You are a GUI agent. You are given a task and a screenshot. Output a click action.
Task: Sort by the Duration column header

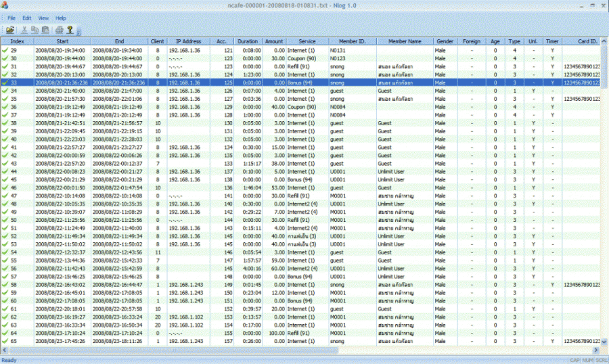tap(248, 41)
